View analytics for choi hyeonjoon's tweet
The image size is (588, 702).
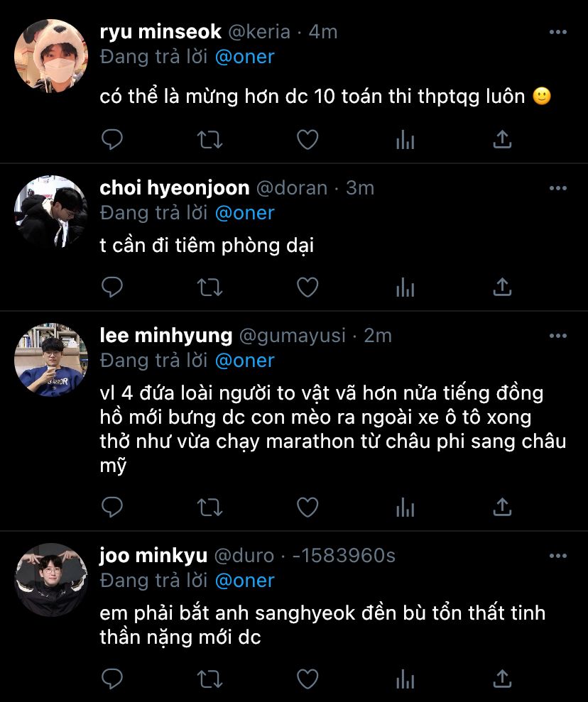pos(405,287)
